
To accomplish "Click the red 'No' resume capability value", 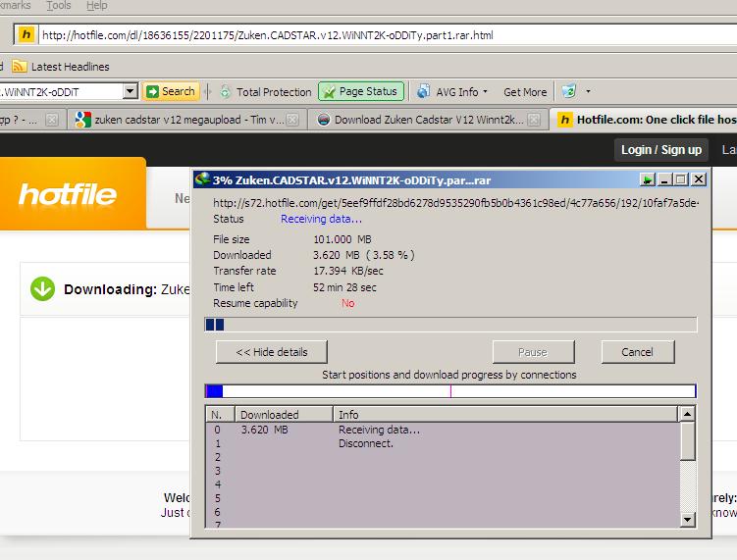I will (347, 303).
